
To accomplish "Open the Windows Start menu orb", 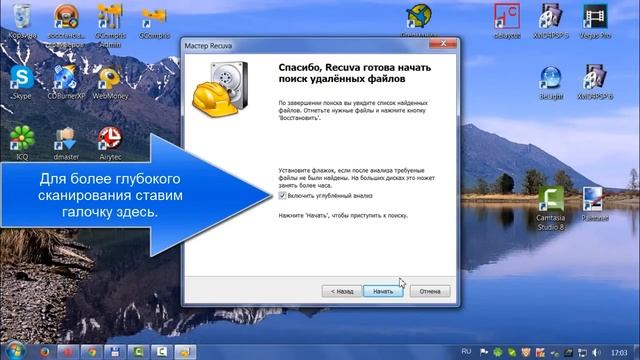I will tap(15, 351).
